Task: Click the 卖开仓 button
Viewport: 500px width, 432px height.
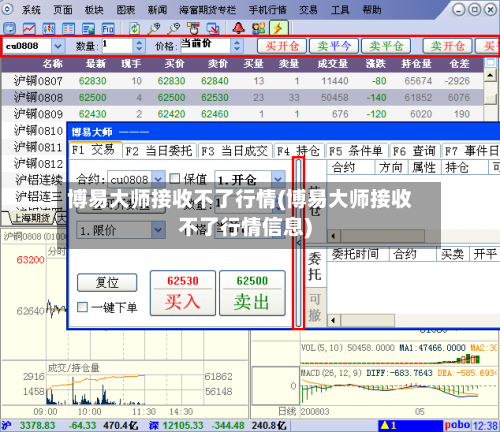Action: [447, 46]
